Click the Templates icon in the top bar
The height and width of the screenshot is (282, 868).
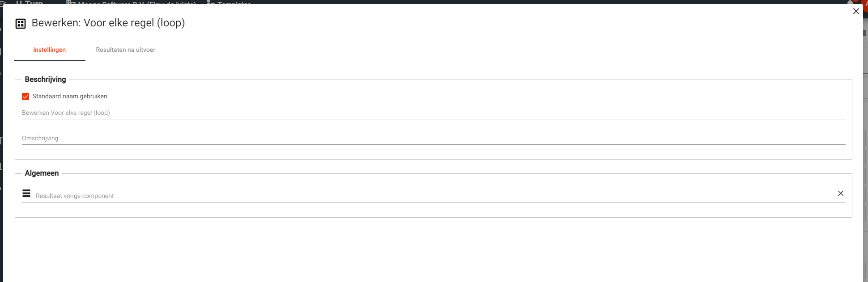pos(211,2)
